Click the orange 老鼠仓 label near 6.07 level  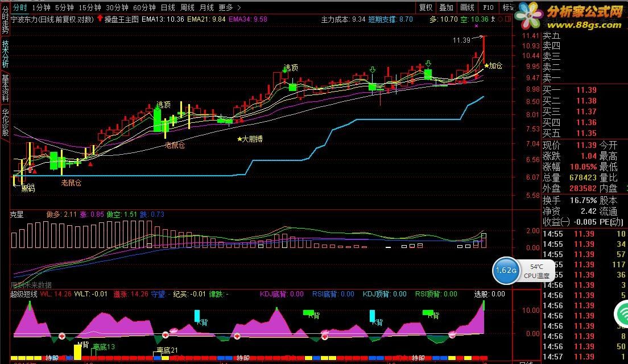tap(71, 183)
